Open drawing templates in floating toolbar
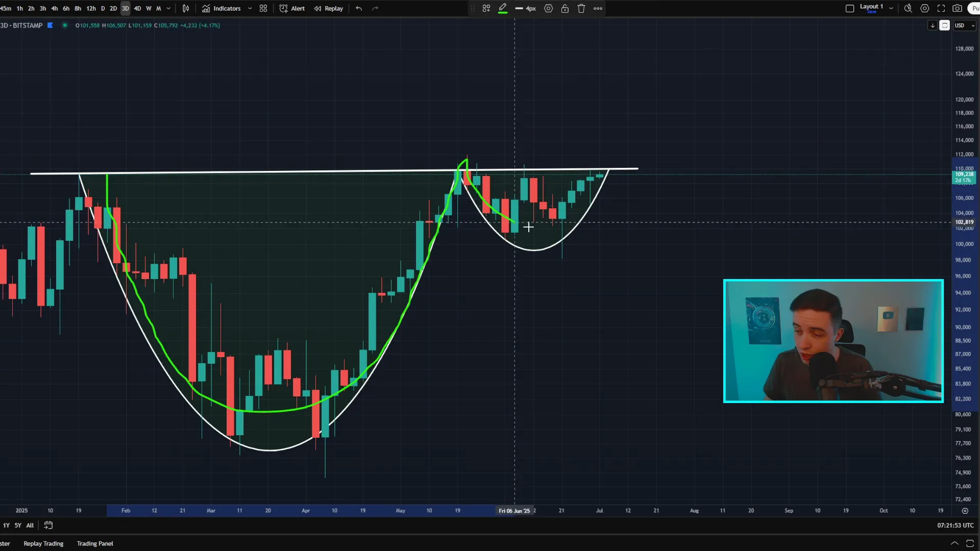Viewport: 980px width, 551px height. [x=486, y=9]
